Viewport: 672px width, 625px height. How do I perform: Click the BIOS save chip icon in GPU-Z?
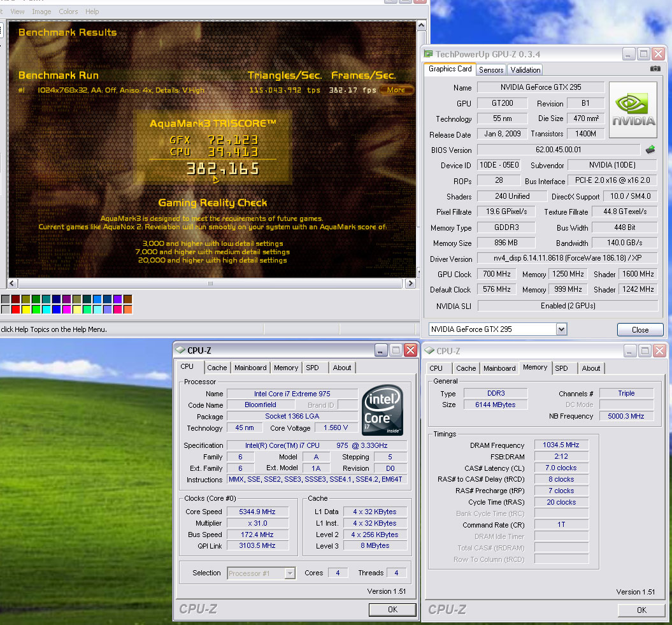tap(650, 150)
